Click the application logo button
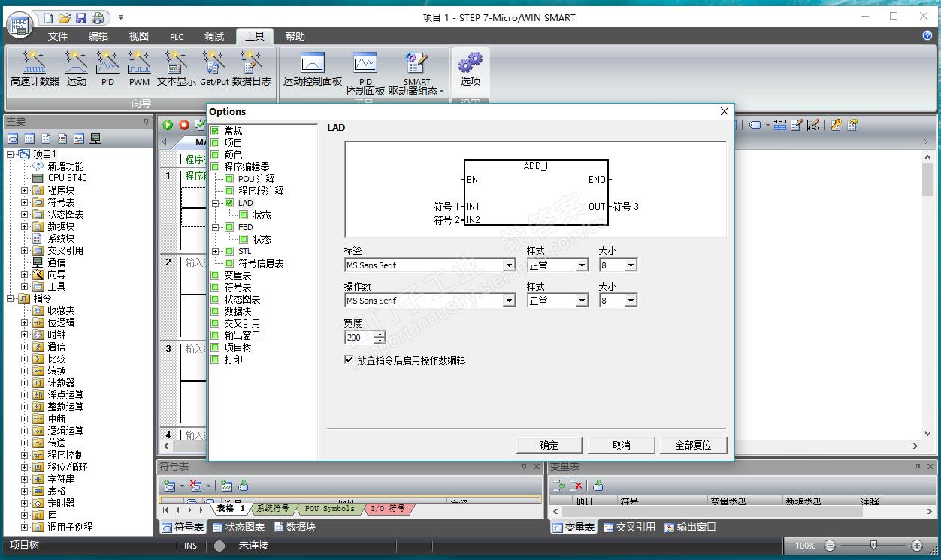This screenshot has width=941, height=560. tap(20, 23)
